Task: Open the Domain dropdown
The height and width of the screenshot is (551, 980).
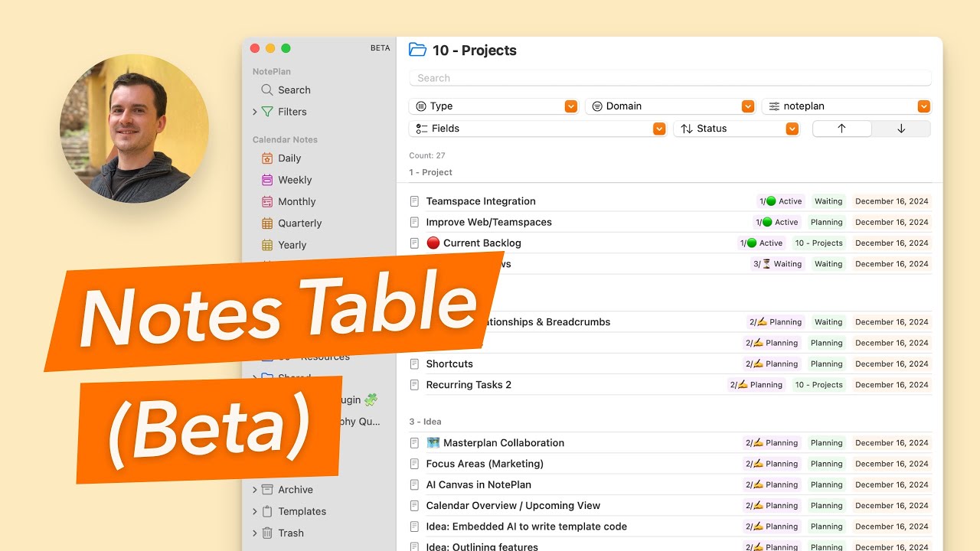Action: [x=671, y=106]
